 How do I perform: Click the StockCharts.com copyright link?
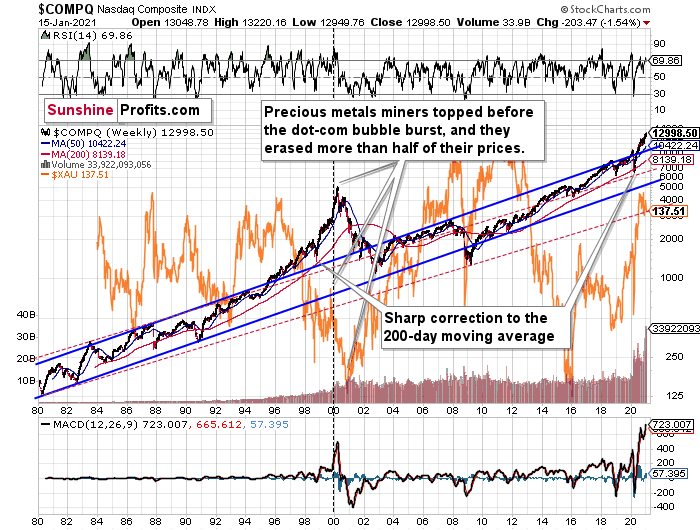tap(605, 9)
